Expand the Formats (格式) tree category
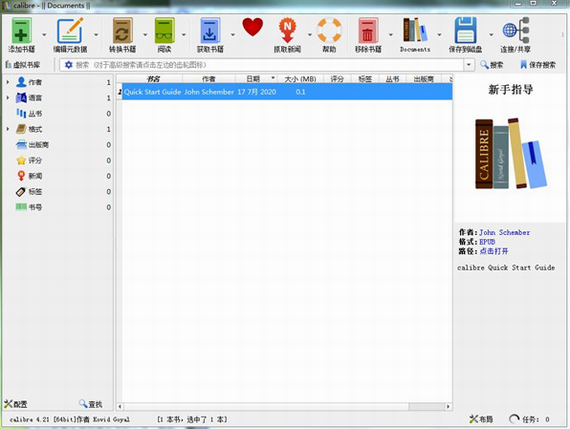 tap(8, 129)
